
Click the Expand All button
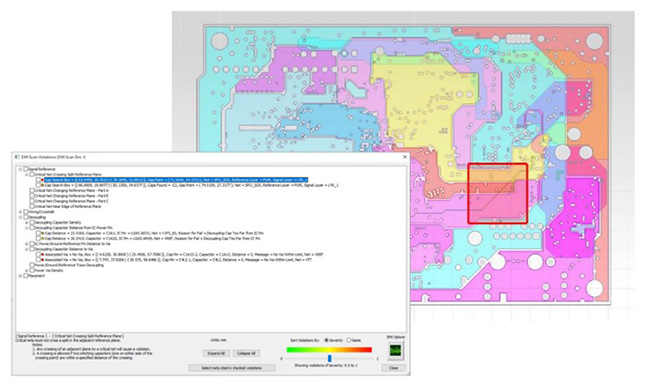(x=216, y=353)
